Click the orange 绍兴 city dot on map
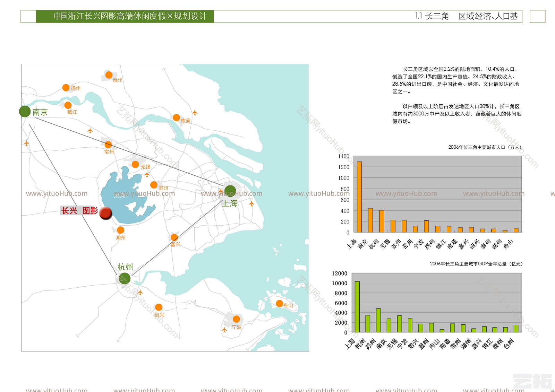 pyautogui.click(x=159, y=307)
